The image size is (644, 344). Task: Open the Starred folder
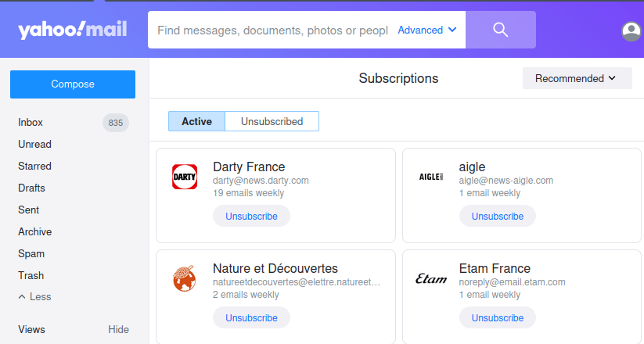[x=34, y=167]
